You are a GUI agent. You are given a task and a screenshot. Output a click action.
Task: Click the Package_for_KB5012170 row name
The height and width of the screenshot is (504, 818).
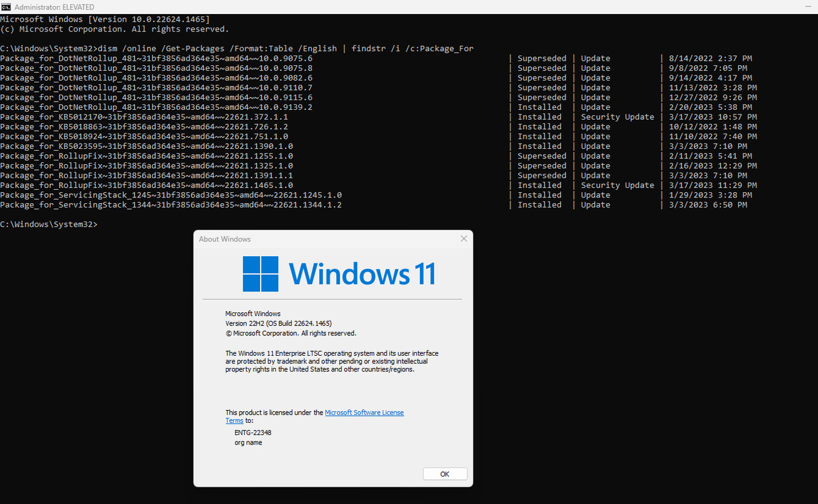click(144, 117)
